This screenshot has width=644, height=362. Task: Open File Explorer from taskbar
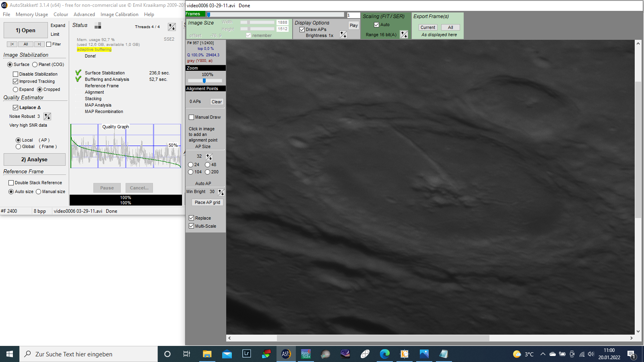point(207,354)
